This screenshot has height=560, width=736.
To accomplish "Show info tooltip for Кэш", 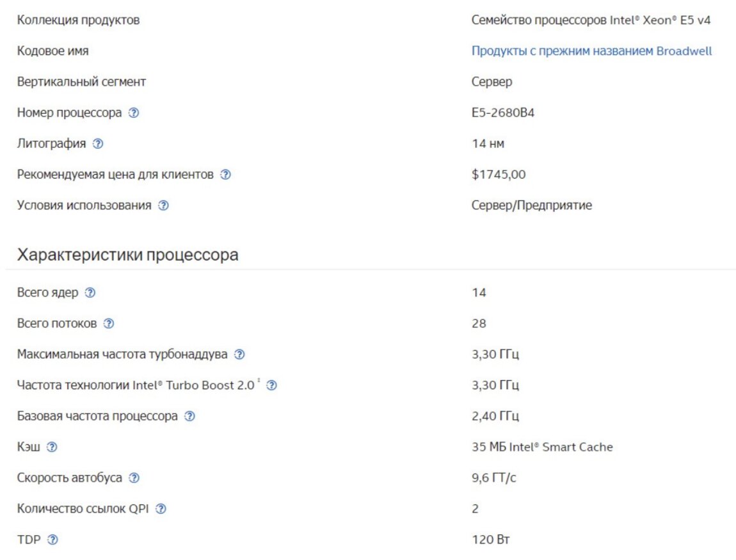I will [x=52, y=447].
